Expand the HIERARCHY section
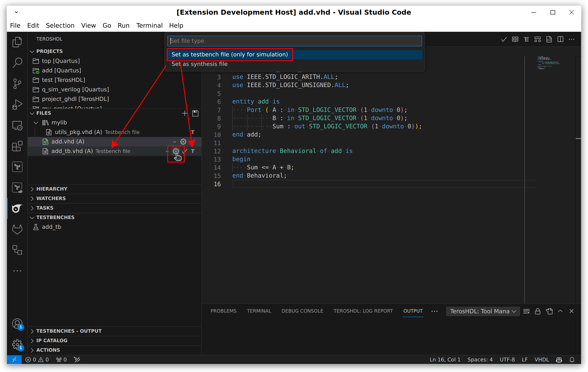 tap(32, 189)
